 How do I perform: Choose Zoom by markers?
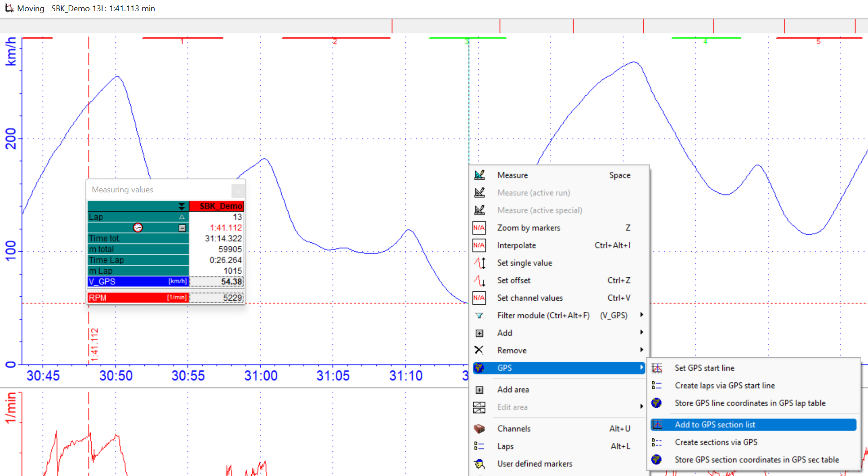click(529, 228)
